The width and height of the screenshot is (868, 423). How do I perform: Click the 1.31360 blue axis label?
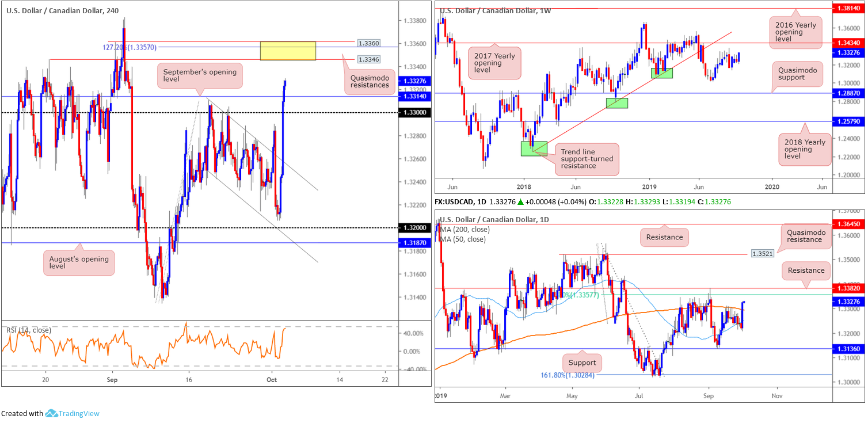[849, 348]
